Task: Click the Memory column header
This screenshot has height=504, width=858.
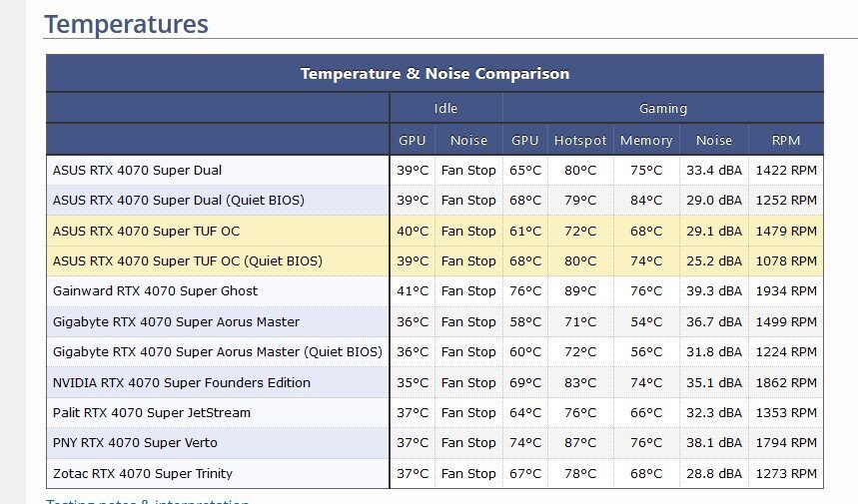Action: pyautogui.click(x=646, y=141)
